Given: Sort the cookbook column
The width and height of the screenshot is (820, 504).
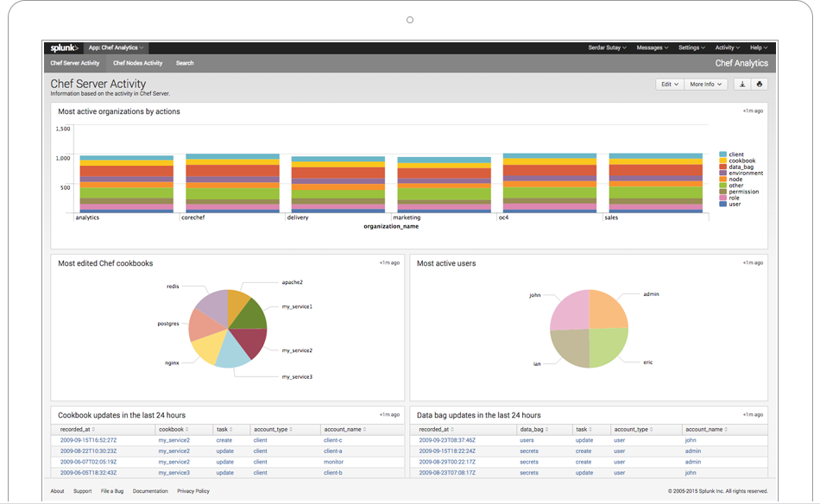Looking at the screenshot, I should [x=173, y=429].
